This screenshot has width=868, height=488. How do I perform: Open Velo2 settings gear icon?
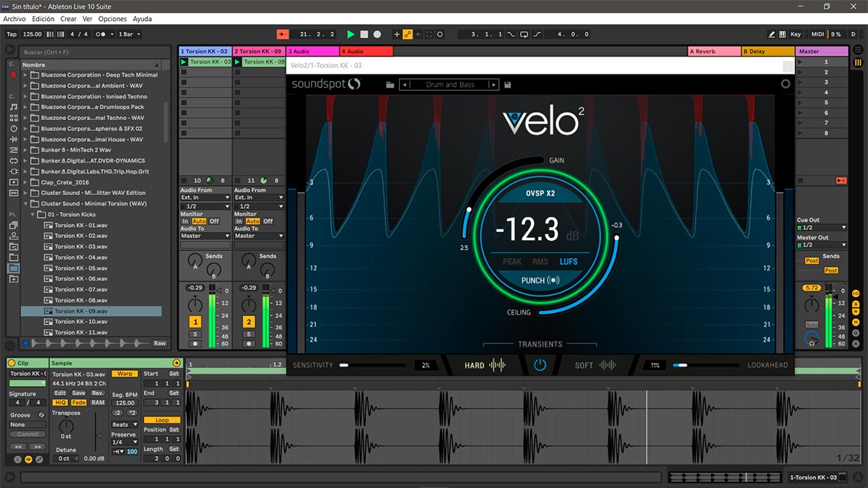tap(786, 84)
